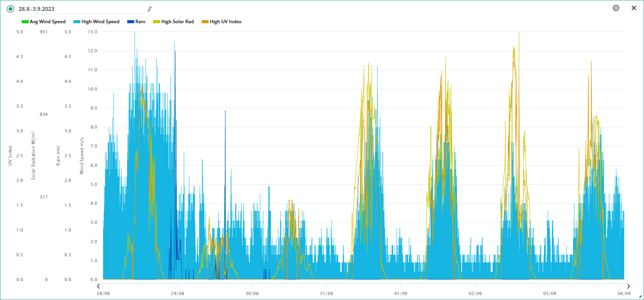The height and width of the screenshot is (300, 644).
Task: Edit the 28.8.-3.9.2023 title field
Action: coord(77,9)
